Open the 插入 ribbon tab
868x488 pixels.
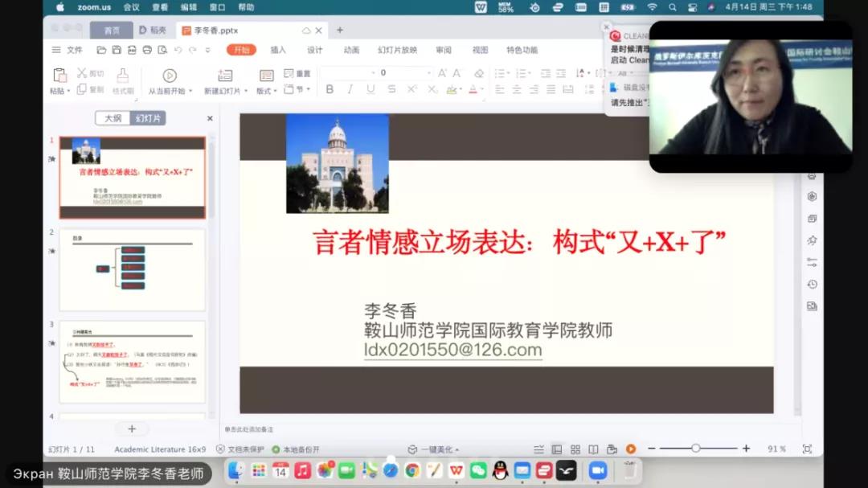278,50
